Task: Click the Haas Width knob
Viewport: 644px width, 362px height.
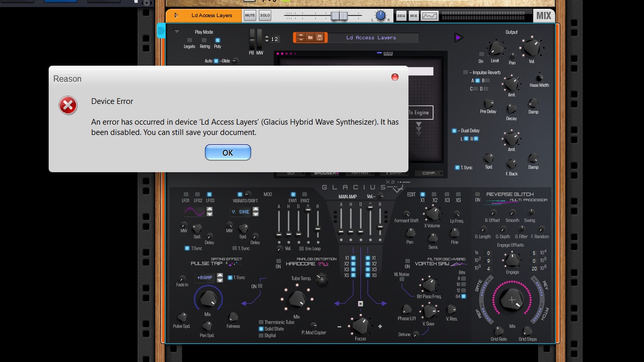Action: 539,77
